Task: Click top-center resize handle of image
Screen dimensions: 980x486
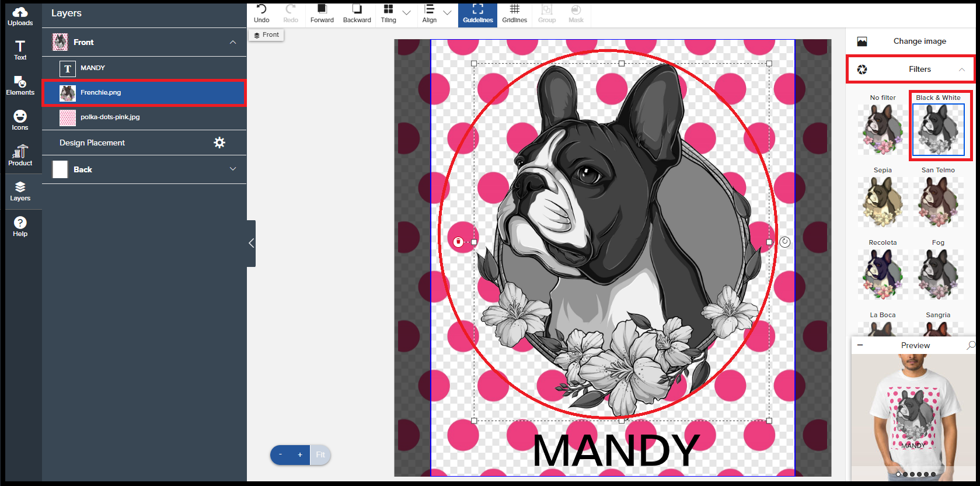Action: click(x=622, y=64)
